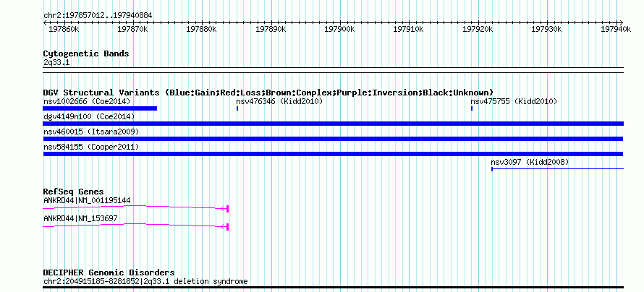Click the nsv460015 (Itsara2009) blue bar

click(x=333, y=139)
